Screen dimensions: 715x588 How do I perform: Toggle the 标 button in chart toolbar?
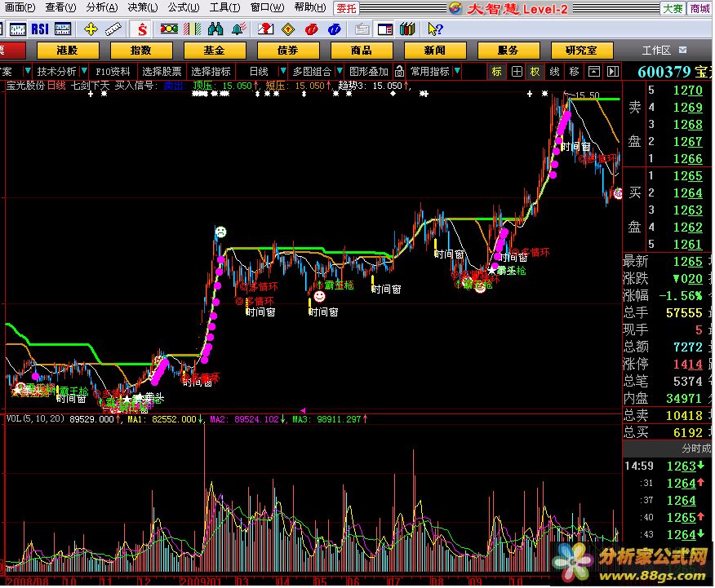496,72
